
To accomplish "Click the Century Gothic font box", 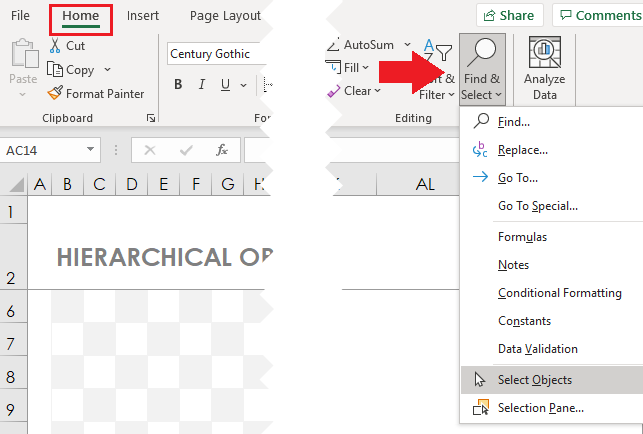I will [215, 54].
